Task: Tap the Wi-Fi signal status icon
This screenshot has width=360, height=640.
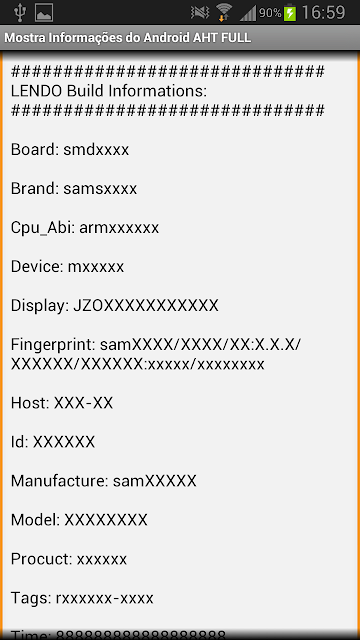Action: point(224,12)
